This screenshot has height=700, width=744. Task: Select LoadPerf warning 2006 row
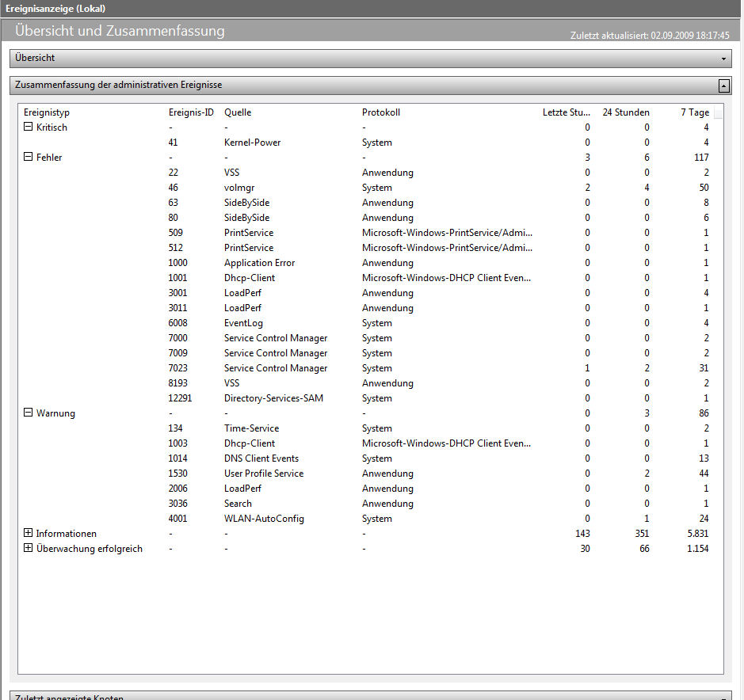[370, 489]
